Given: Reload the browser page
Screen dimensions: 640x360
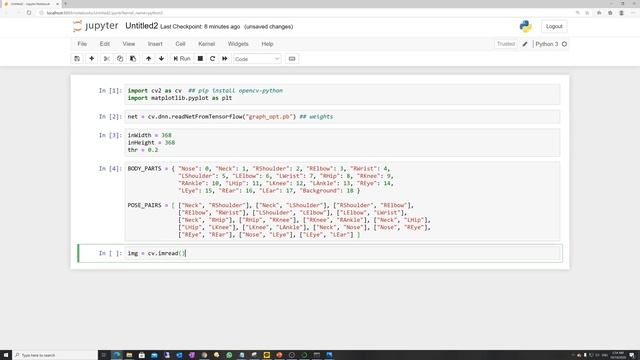Looking at the screenshot, I should coord(29,13).
